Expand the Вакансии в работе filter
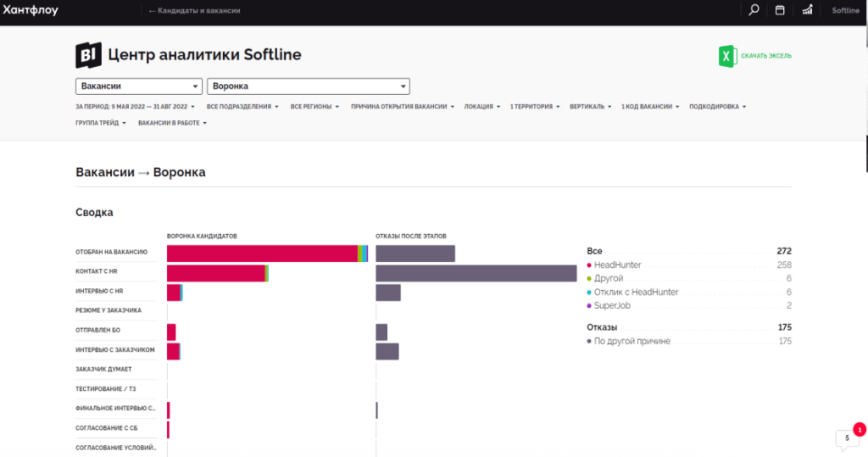Screen dimensions: 868x457 click(x=172, y=123)
